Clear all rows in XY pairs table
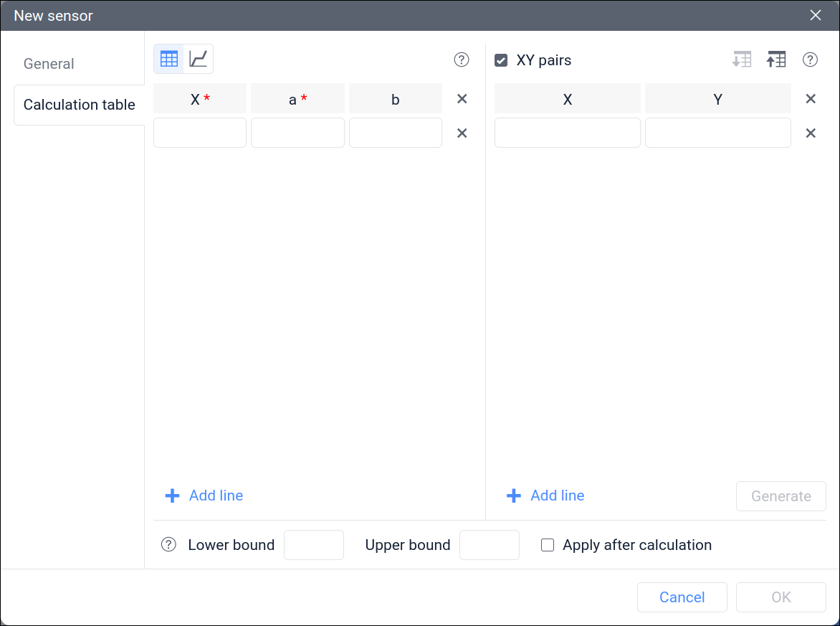 (x=811, y=99)
